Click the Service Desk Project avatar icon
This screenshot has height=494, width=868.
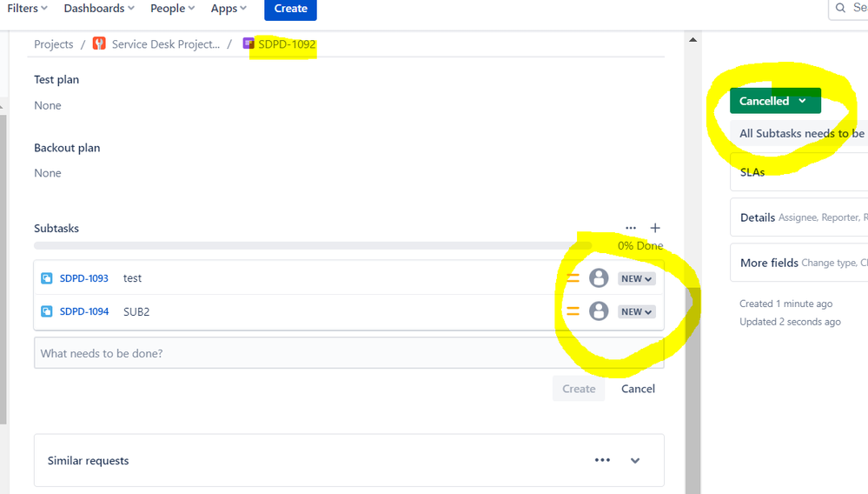(x=99, y=43)
